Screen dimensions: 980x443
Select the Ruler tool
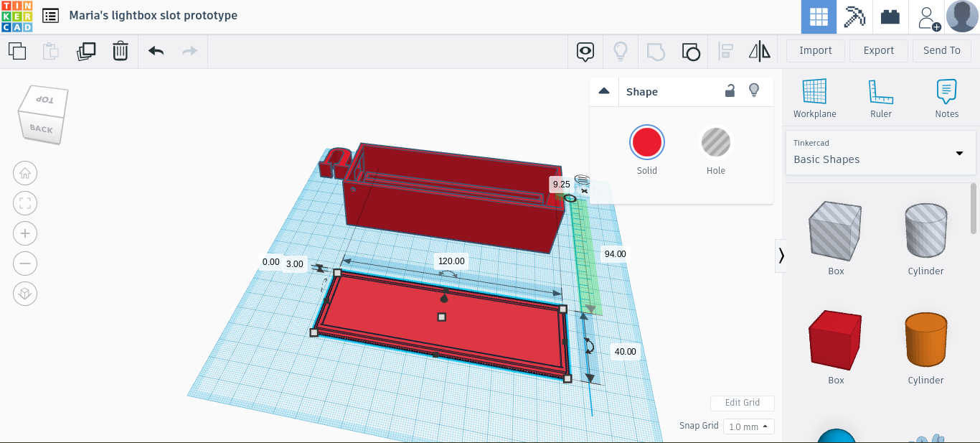[x=881, y=98]
